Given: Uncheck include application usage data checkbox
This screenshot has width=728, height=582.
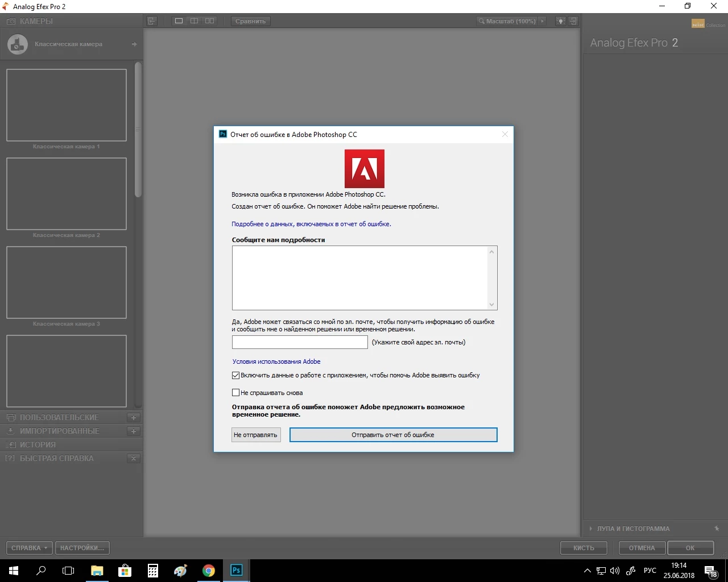Looking at the screenshot, I should [235, 375].
